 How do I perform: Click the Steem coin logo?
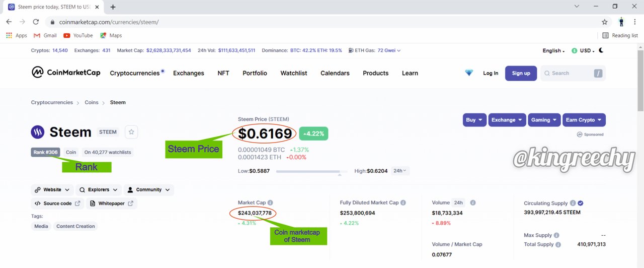[38, 132]
